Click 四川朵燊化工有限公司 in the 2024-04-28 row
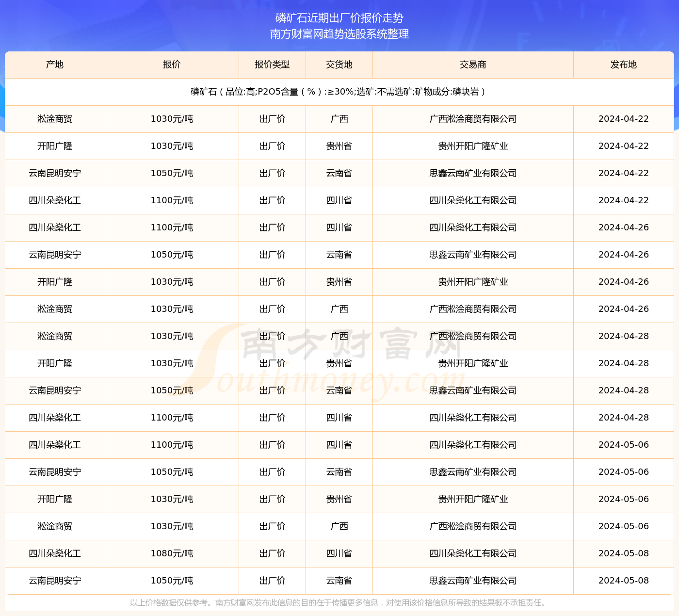 point(473,418)
